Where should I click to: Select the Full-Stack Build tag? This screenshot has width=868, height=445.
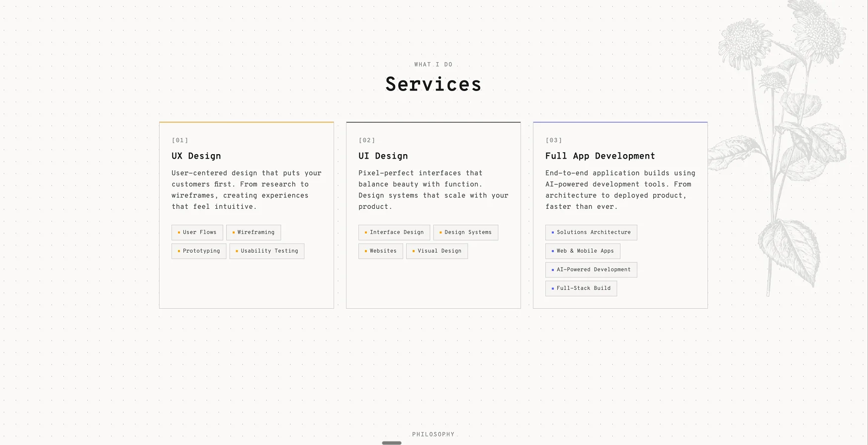point(581,288)
